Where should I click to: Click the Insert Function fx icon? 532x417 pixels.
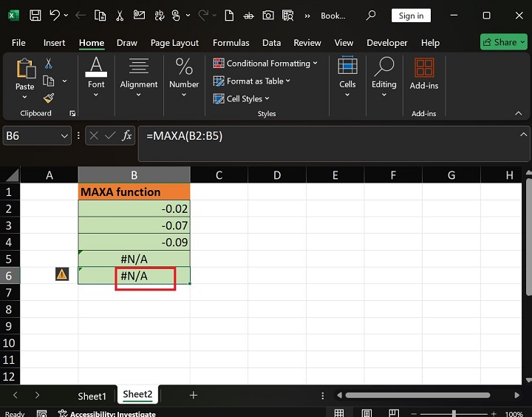point(127,136)
